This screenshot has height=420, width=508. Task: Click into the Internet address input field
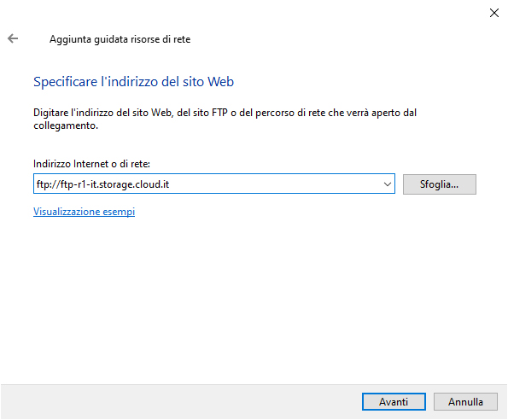[x=213, y=184]
